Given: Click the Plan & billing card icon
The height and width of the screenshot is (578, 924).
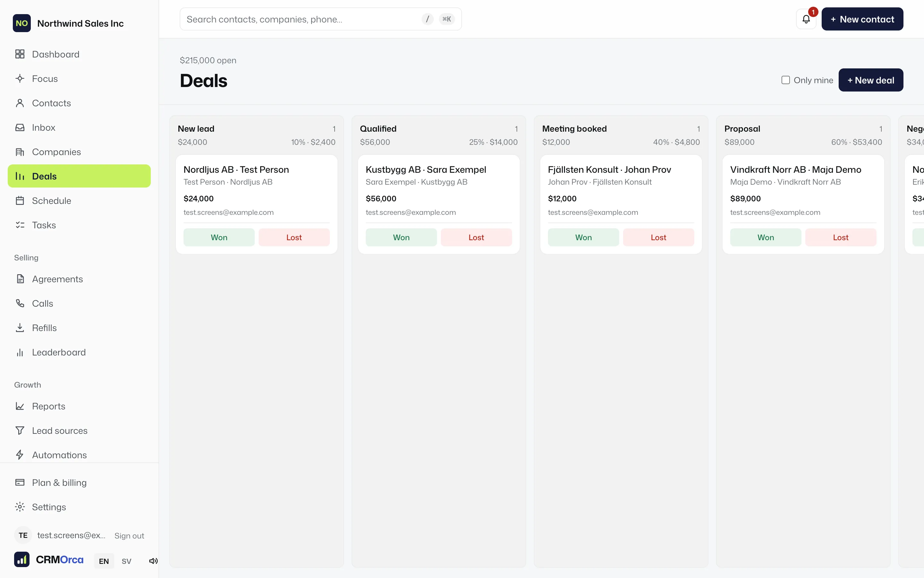Looking at the screenshot, I should (20, 482).
